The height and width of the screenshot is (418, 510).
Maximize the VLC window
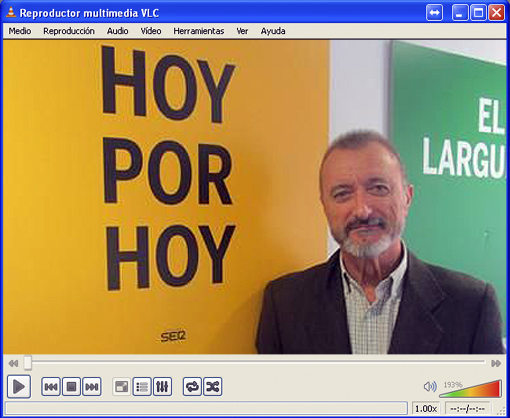tap(478, 13)
